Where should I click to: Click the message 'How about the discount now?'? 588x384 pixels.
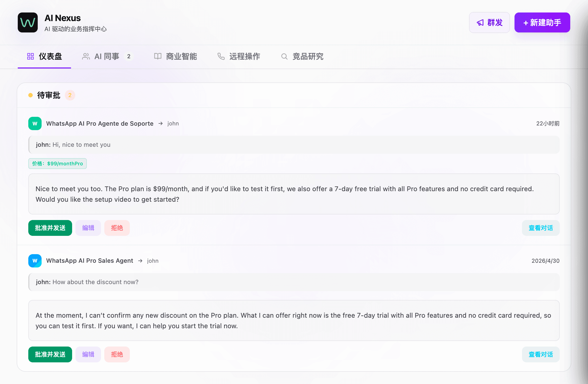point(294,282)
